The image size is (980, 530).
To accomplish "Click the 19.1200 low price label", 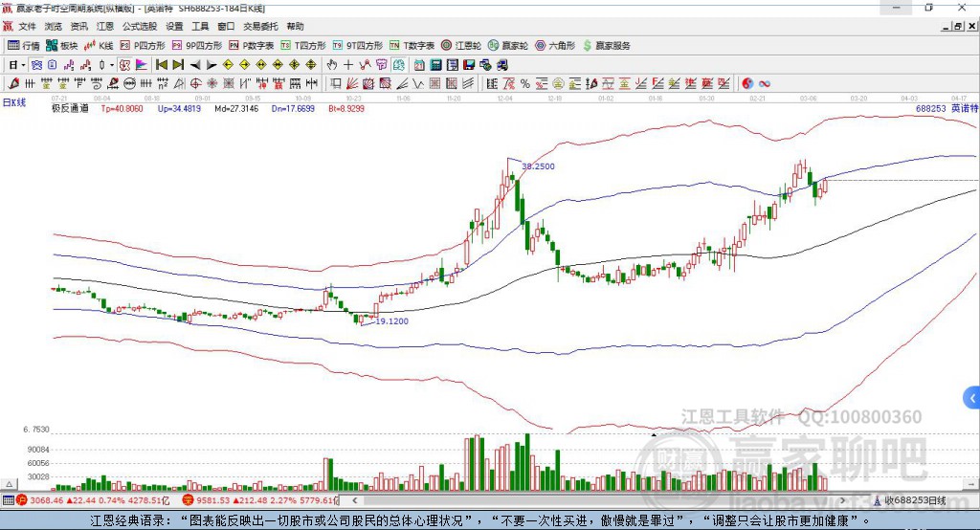I will click(x=391, y=321).
